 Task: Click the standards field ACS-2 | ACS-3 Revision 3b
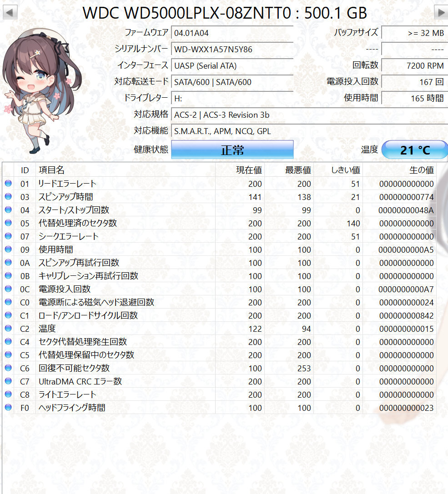pos(310,115)
